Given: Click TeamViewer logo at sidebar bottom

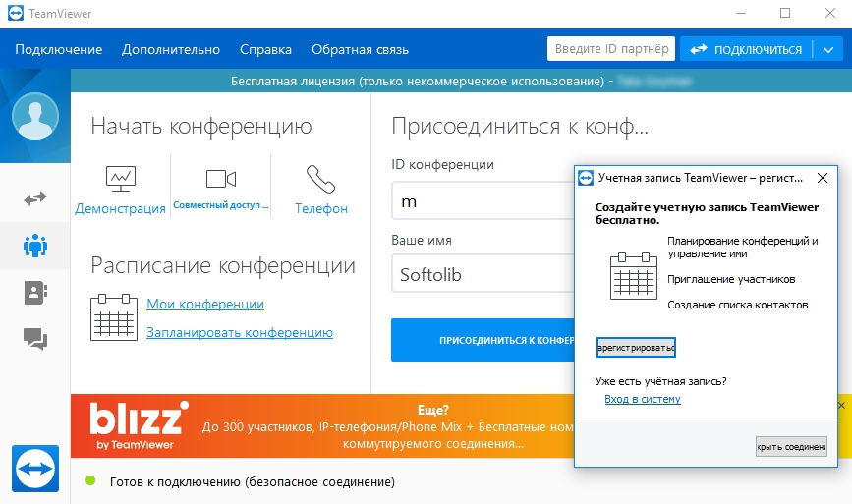Looking at the screenshot, I should 35,469.
